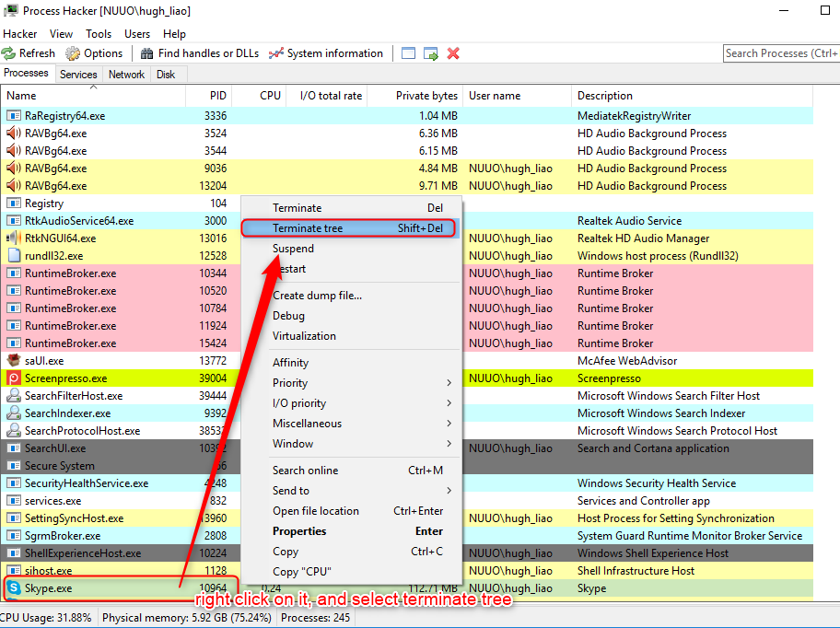Switch to the Services tab

78,75
